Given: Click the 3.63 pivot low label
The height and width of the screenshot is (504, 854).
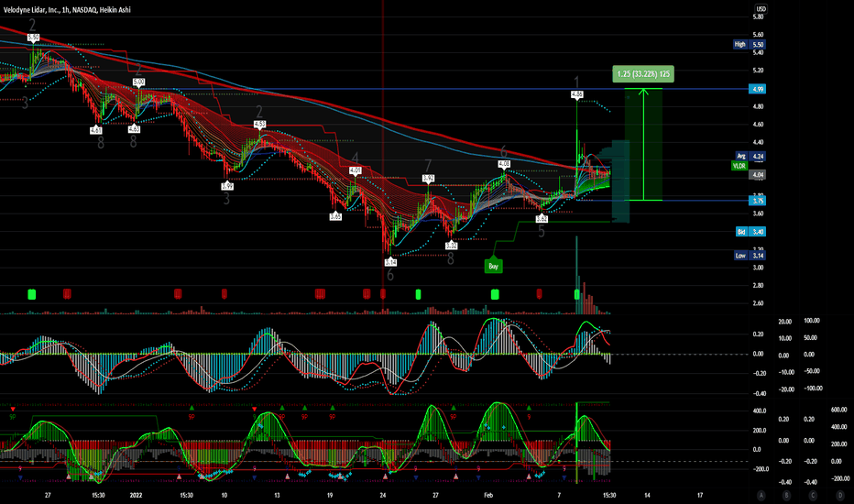Looking at the screenshot, I should pyautogui.click(x=542, y=218).
